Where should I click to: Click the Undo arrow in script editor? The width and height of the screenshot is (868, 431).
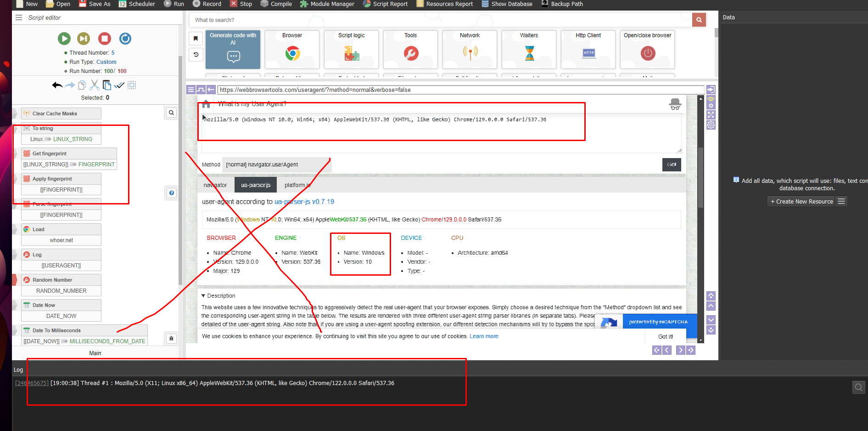tap(57, 85)
